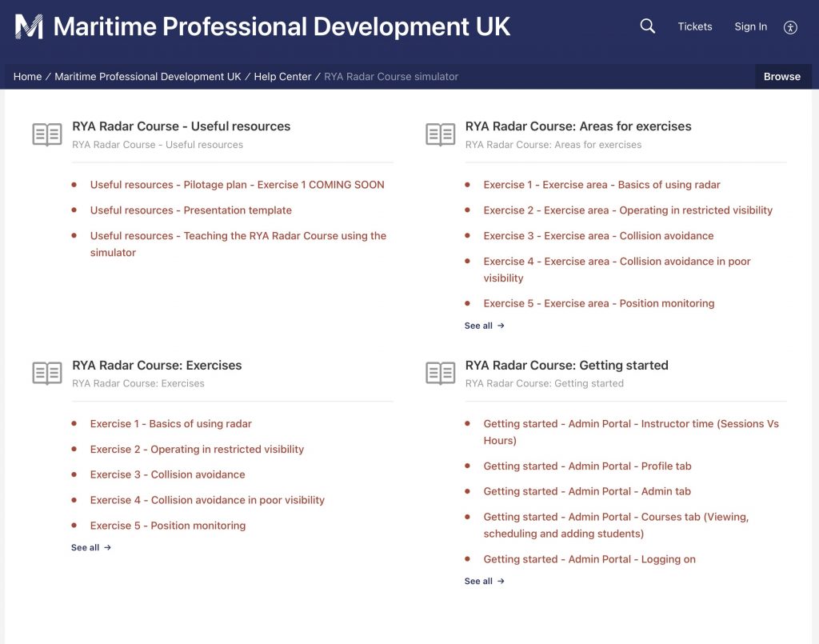The width and height of the screenshot is (819, 644).
Task: Click book icon beside Useful resources section
Action: coord(47,134)
